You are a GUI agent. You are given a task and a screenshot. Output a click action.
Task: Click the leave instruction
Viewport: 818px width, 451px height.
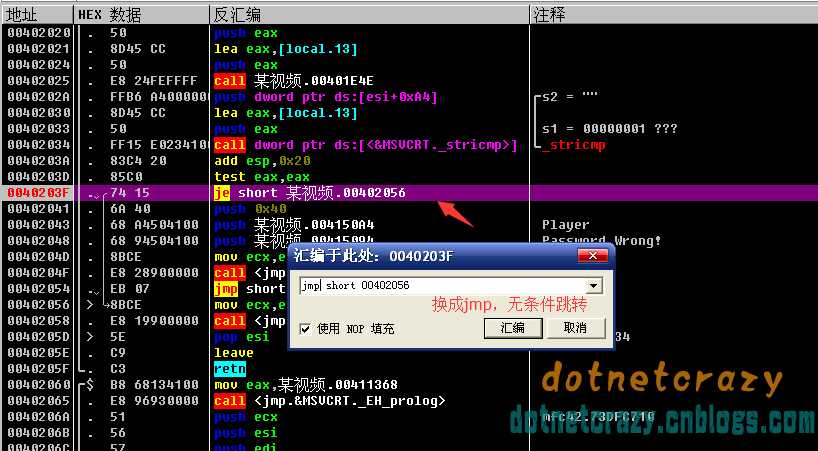click(234, 353)
